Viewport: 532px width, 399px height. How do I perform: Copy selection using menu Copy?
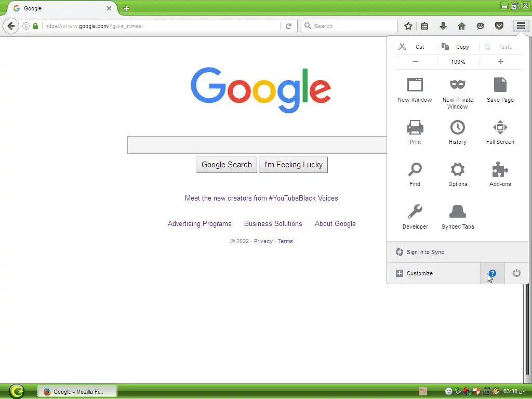458,46
